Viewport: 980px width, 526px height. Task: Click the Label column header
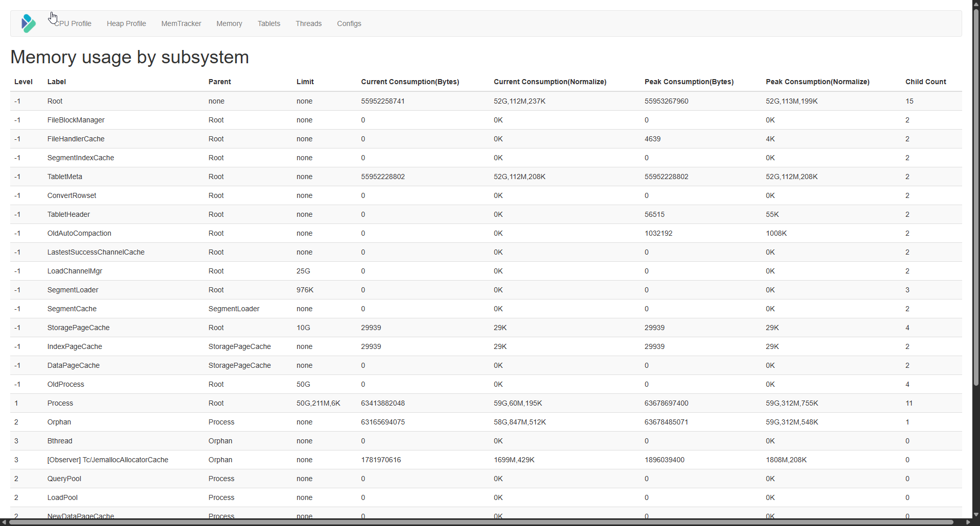coord(57,82)
